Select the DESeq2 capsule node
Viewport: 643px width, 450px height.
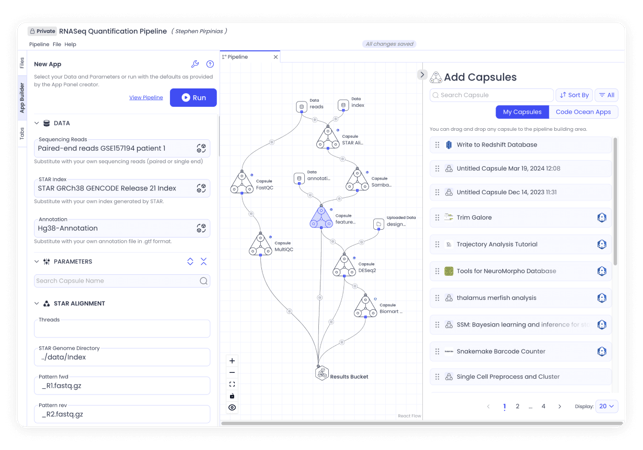[x=344, y=265]
